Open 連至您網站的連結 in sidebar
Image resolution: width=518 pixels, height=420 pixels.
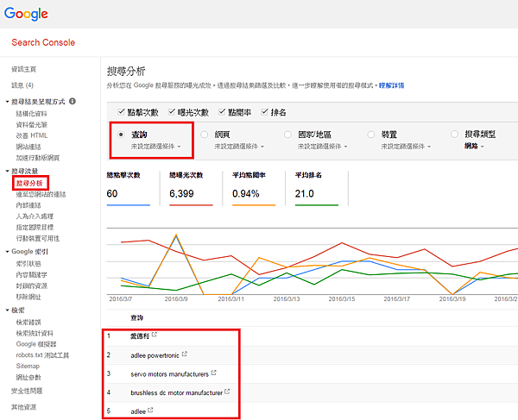click(x=41, y=194)
